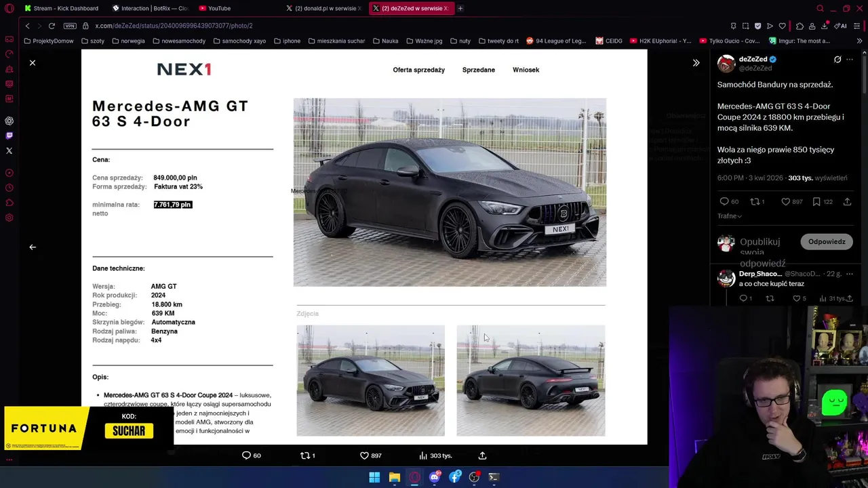Go to previous photo with the left arrow
Viewport: 868px width, 488px height.
coord(32,247)
